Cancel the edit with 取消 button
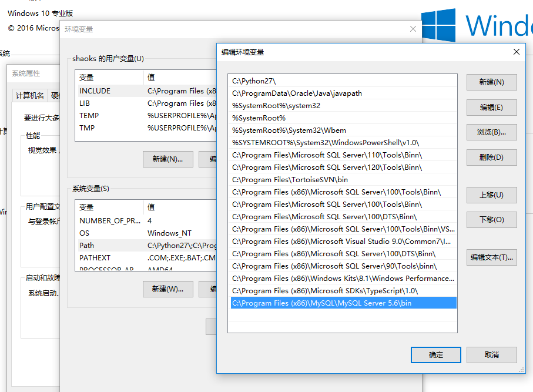This screenshot has width=533, height=392. 492,355
